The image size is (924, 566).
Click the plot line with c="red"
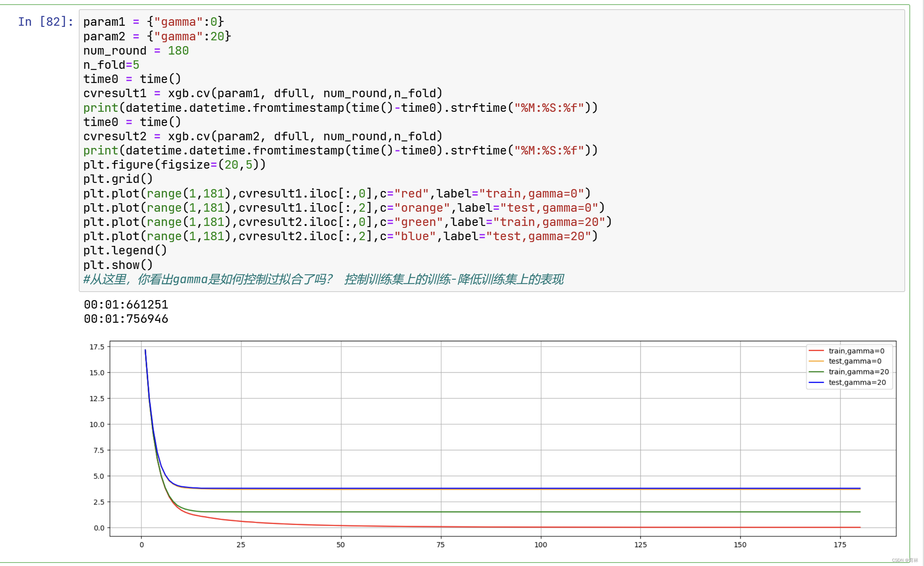tap(337, 194)
